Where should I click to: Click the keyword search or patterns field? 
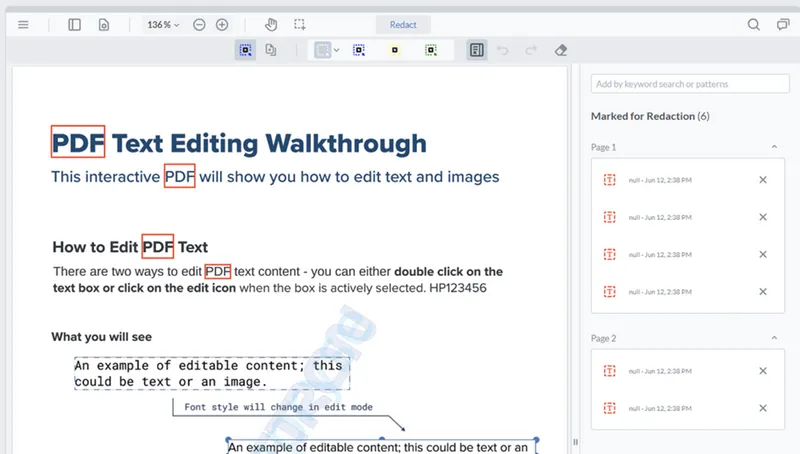[690, 84]
